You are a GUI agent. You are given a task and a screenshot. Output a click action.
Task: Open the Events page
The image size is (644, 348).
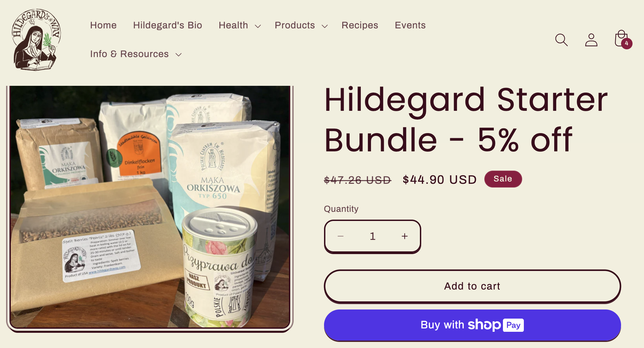410,25
